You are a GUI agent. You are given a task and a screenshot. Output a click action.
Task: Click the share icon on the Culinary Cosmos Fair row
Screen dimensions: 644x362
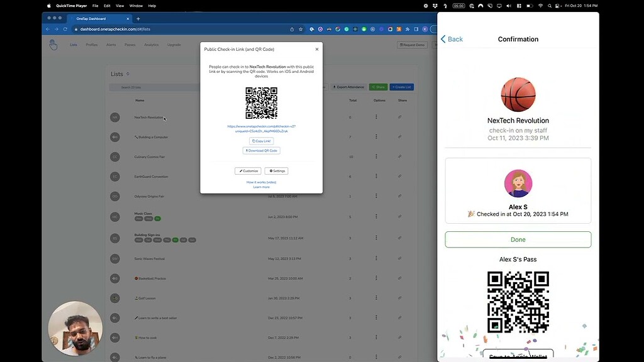pos(401,156)
